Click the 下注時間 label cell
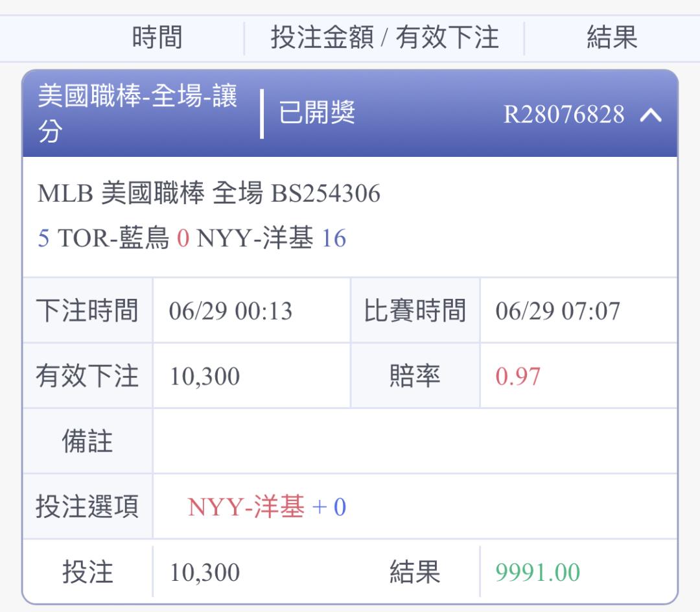The height and width of the screenshot is (612, 700). [x=87, y=311]
